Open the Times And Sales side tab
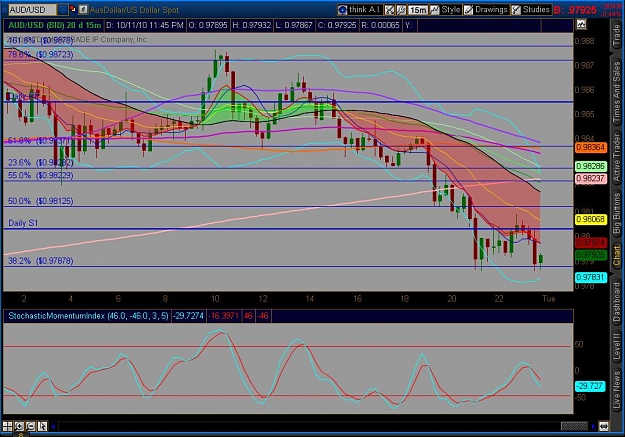 pos(617,92)
